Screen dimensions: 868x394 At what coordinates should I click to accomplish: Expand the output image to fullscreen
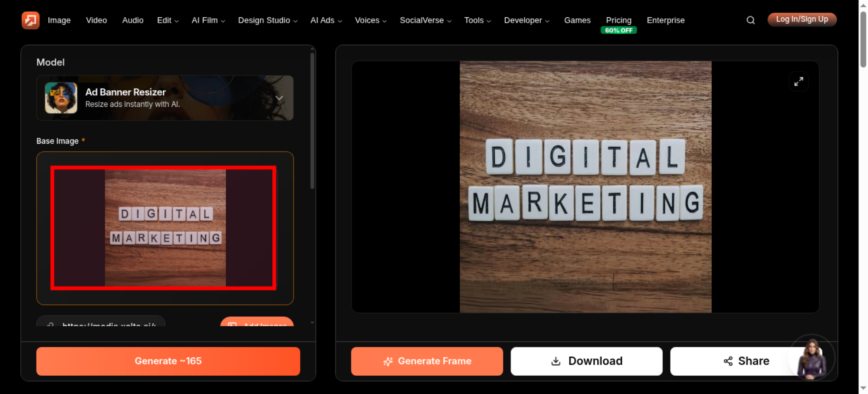[799, 81]
